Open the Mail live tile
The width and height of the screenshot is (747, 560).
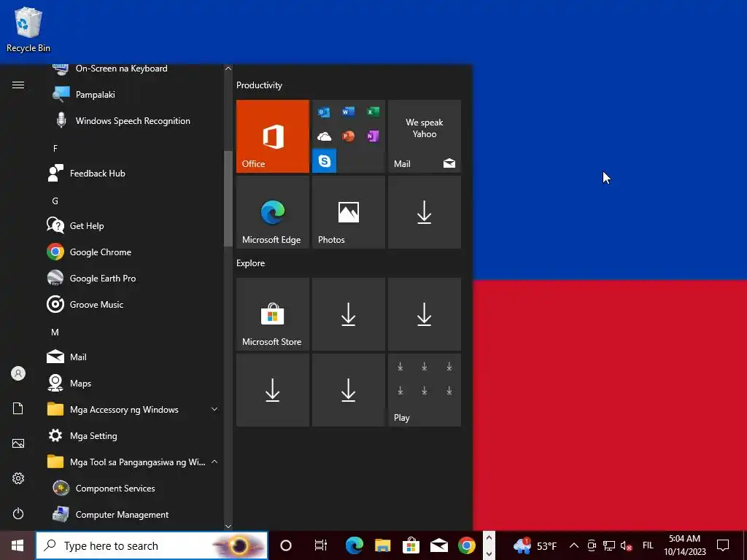click(x=425, y=136)
